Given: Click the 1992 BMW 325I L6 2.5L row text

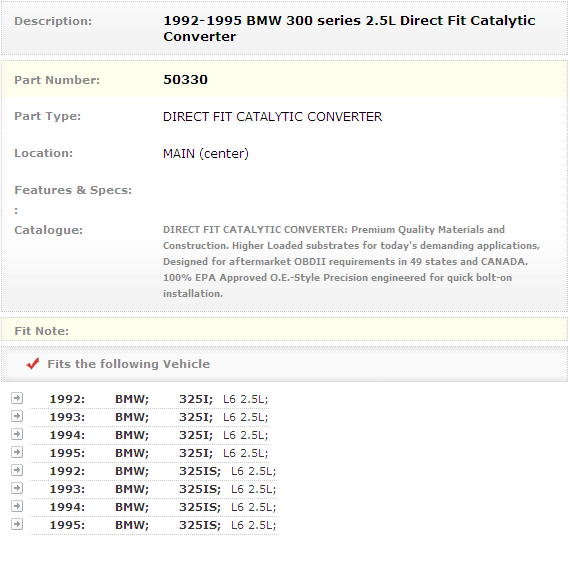Looking at the screenshot, I should pos(159,399).
